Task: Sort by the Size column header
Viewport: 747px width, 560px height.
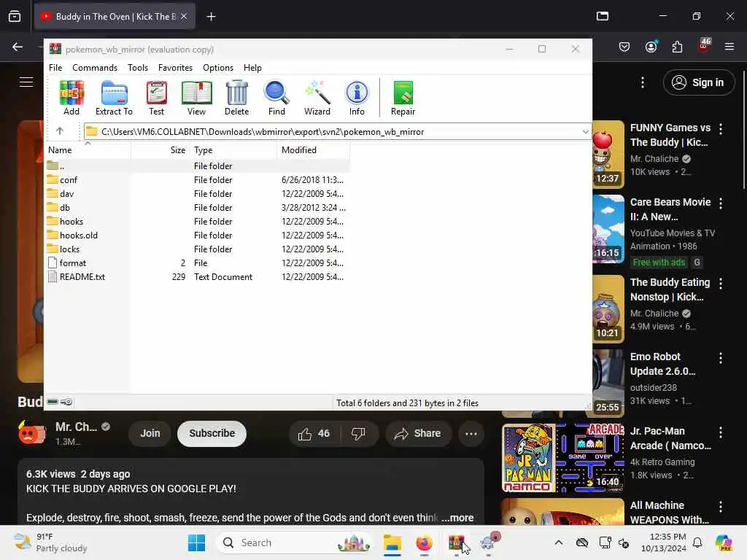Action: pos(160,150)
